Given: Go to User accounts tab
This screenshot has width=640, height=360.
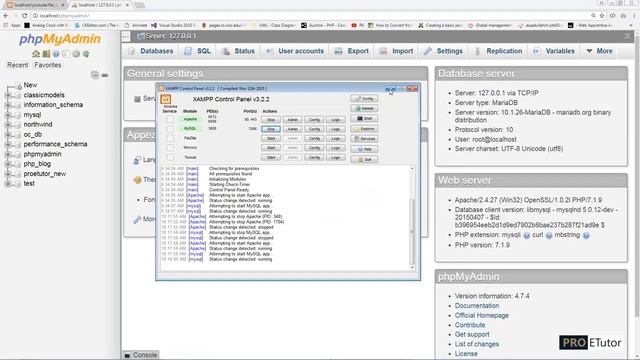Looking at the screenshot, I should 295,51.
